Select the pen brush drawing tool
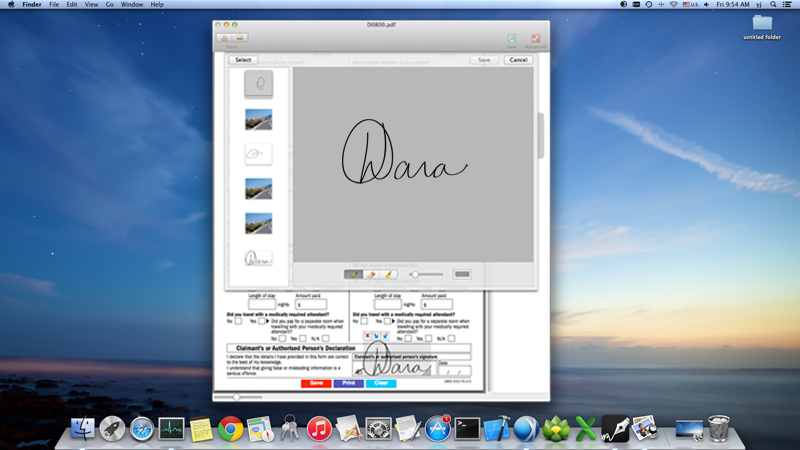Image resolution: width=800 pixels, height=450 pixels. pyautogui.click(x=353, y=274)
